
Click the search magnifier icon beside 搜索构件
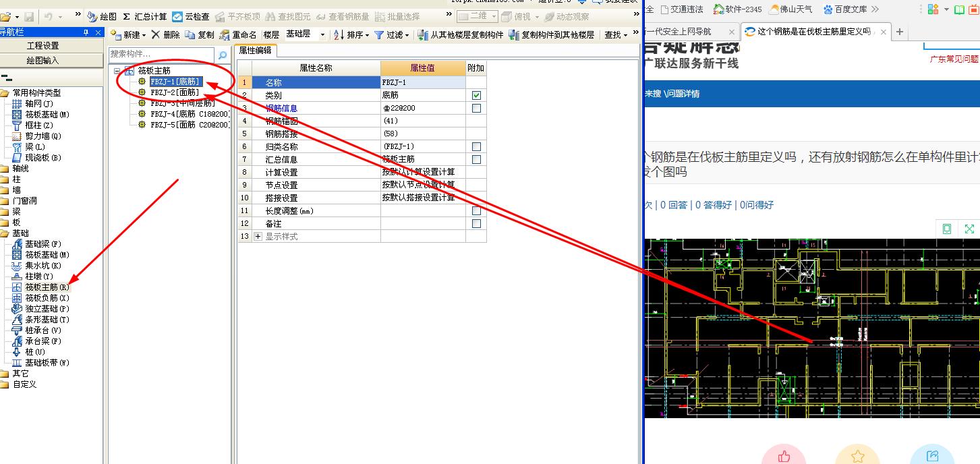[223, 55]
